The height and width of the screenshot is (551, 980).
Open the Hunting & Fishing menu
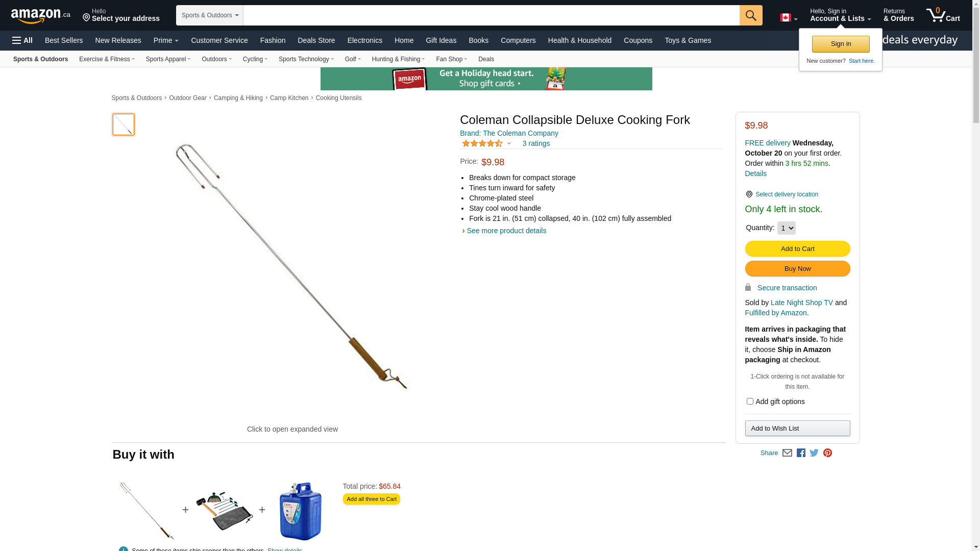[398, 59]
